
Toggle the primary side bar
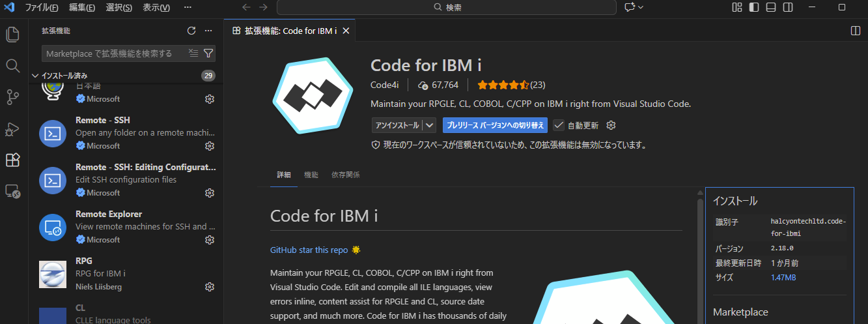click(754, 7)
